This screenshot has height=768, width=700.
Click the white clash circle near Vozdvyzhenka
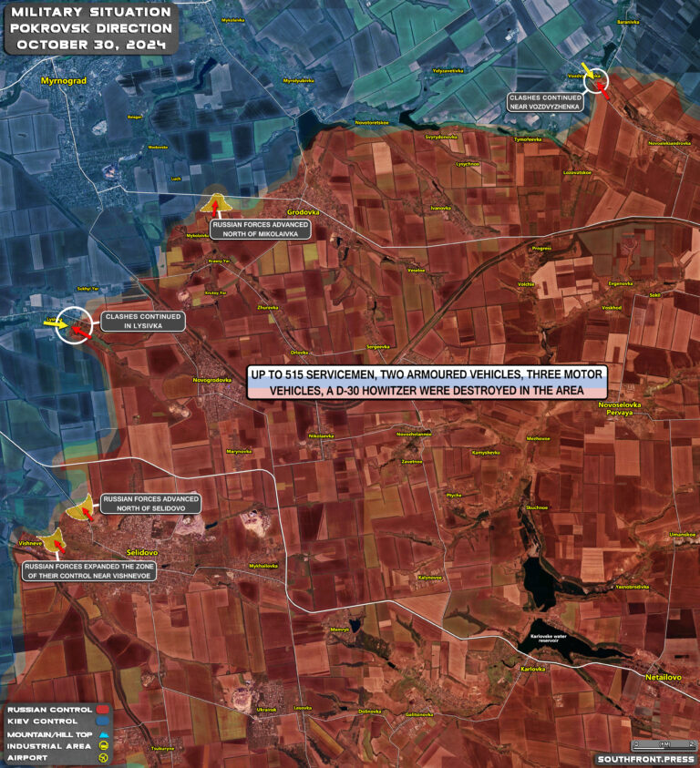(x=597, y=82)
